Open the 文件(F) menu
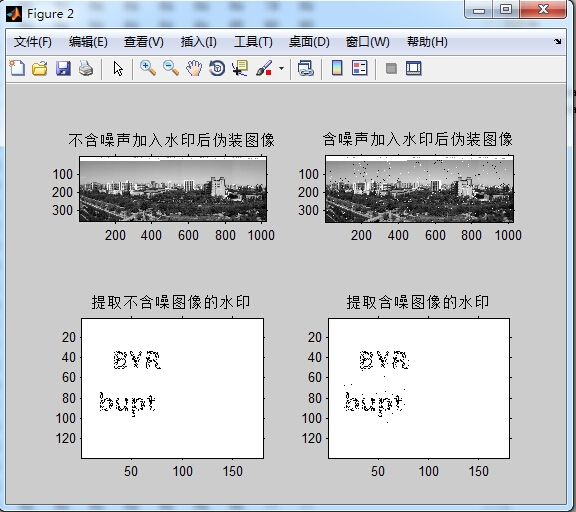This screenshot has height=512, width=576. click(x=33, y=42)
